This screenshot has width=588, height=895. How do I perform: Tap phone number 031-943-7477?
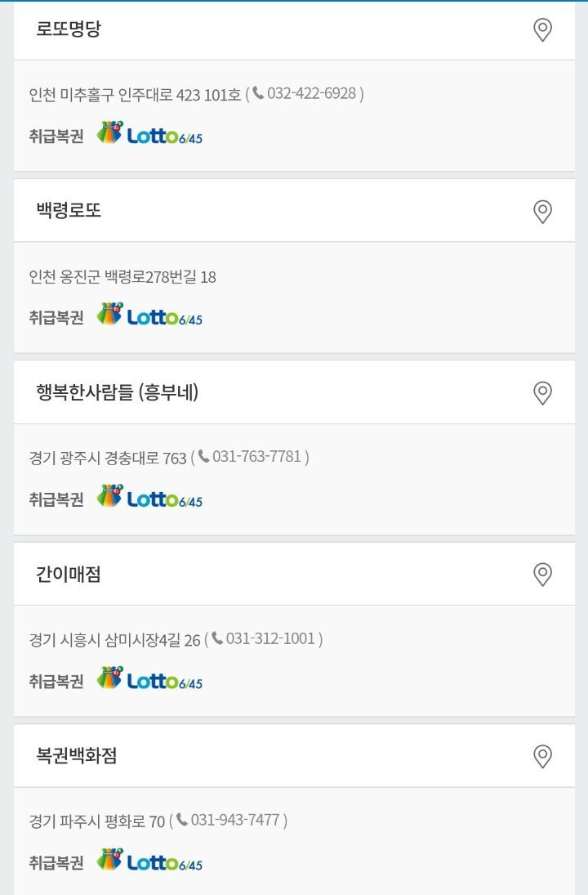(234, 820)
